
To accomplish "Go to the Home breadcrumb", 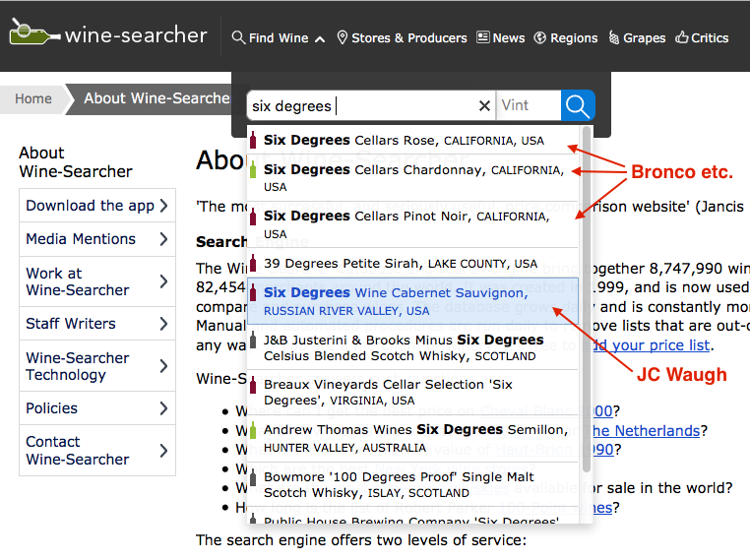I will (33, 98).
